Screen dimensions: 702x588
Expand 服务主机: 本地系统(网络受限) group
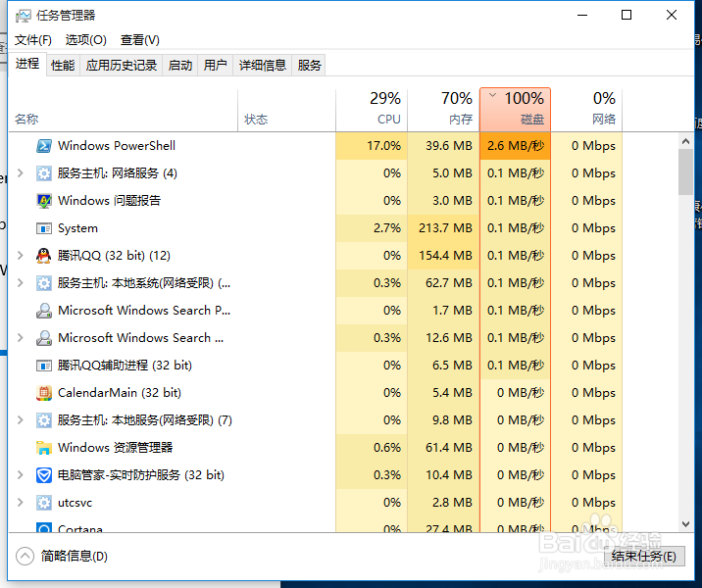coord(21,283)
